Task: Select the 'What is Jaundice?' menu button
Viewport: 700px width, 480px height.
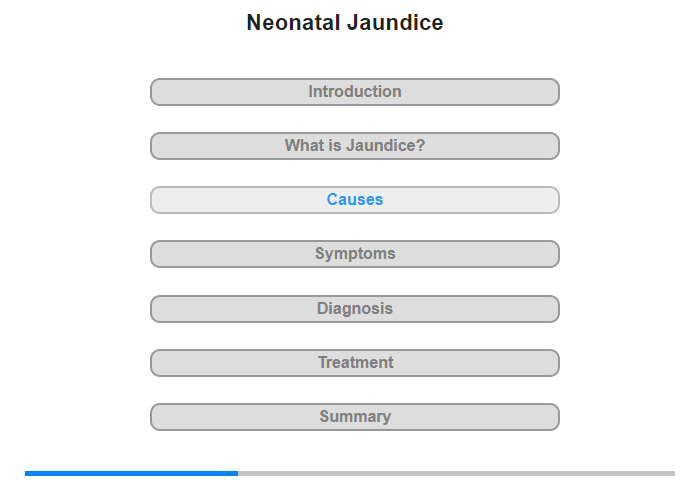Action: click(354, 146)
